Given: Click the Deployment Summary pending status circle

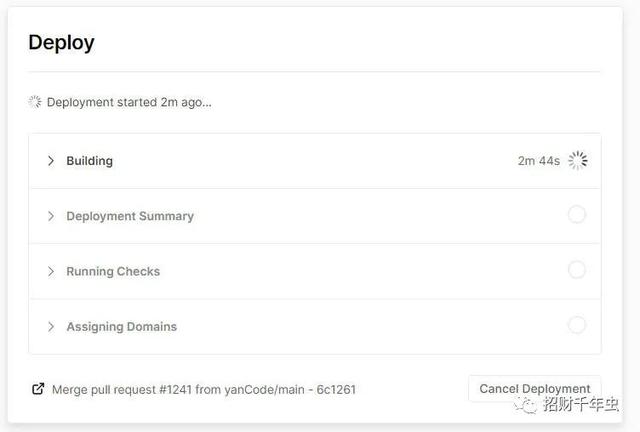Looking at the screenshot, I should tap(577, 214).
